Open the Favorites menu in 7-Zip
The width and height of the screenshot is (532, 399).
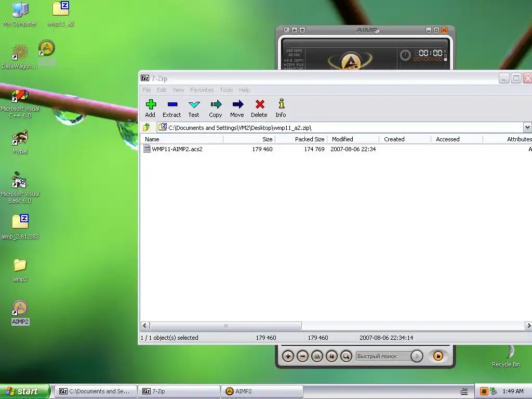(202, 90)
